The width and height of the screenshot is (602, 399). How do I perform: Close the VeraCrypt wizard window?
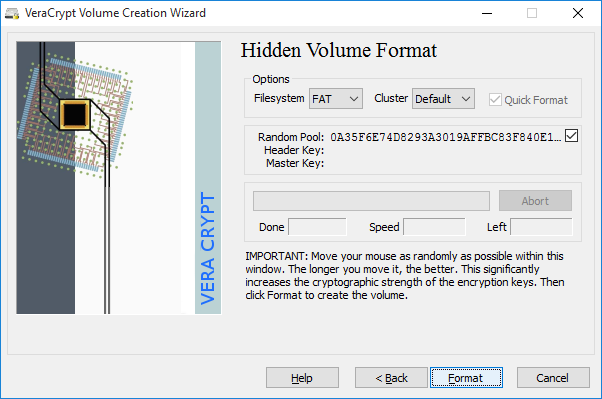577,13
